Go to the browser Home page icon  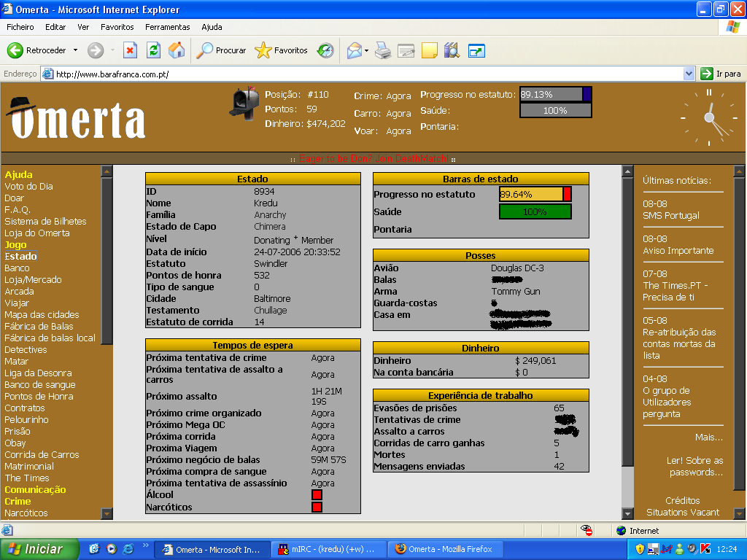click(x=177, y=50)
